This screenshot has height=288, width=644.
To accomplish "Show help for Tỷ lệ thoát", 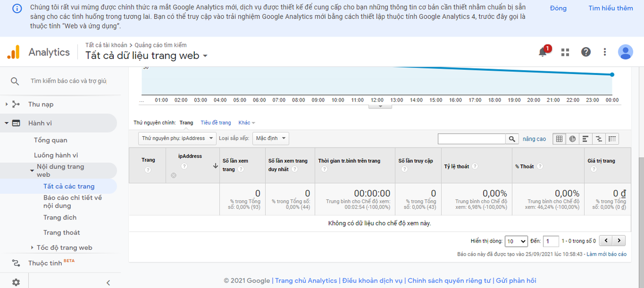I will click(x=475, y=166).
